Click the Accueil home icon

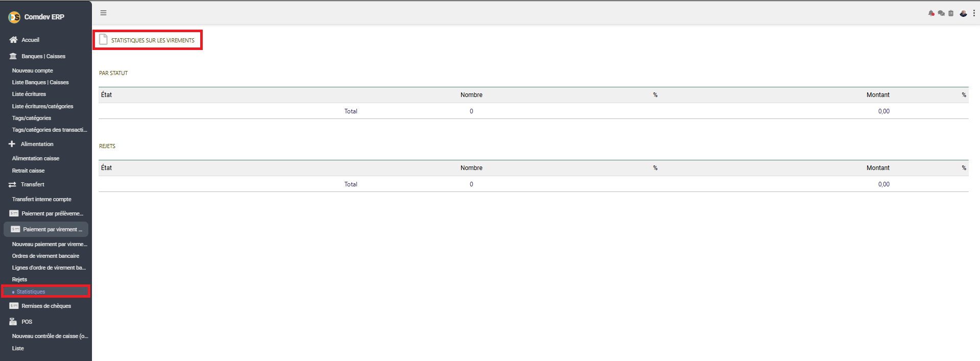point(13,39)
